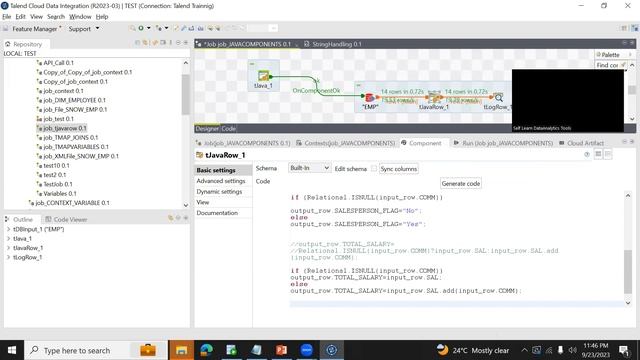640x360 pixels.
Task: Open the notification center icon
Action: pyautogui.click(x=624, y=350)
